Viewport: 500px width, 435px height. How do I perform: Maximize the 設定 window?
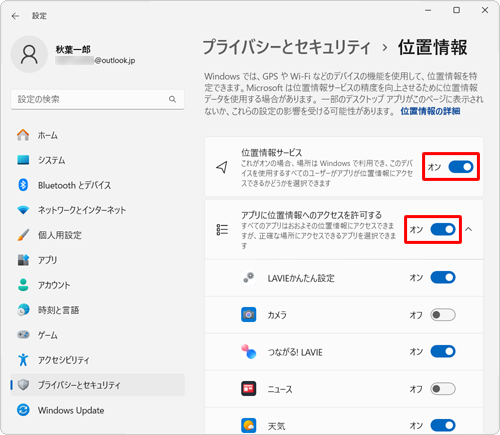coord(456,10)
